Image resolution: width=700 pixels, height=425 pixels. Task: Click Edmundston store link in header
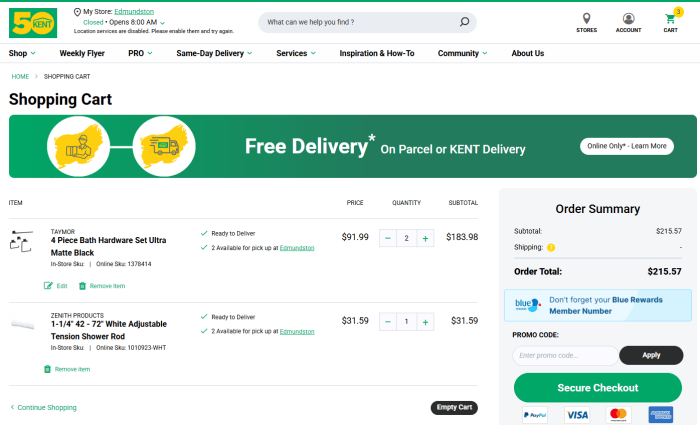pyautogui.click(x=134, y=12)
